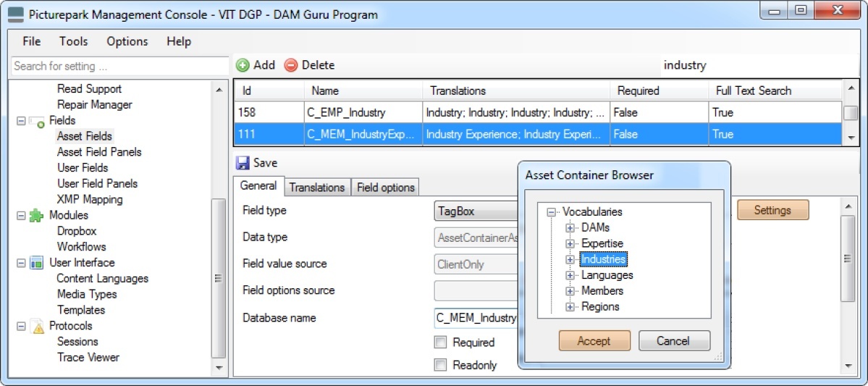Expand the Members vocabulary node
The width and height of the screenshot is (868, 386).
570,290
